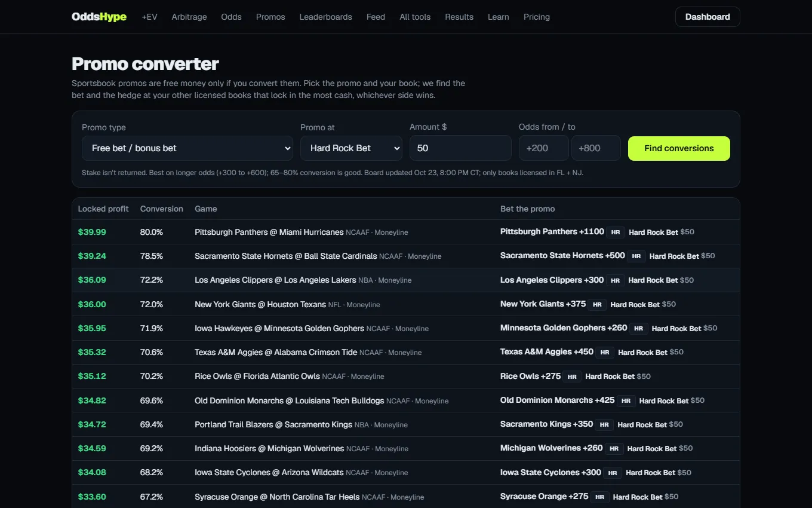This screenshot has height=508, width=812.
Task: Select the $36.00 locked profit value
Action: click(x=92, y=304)
